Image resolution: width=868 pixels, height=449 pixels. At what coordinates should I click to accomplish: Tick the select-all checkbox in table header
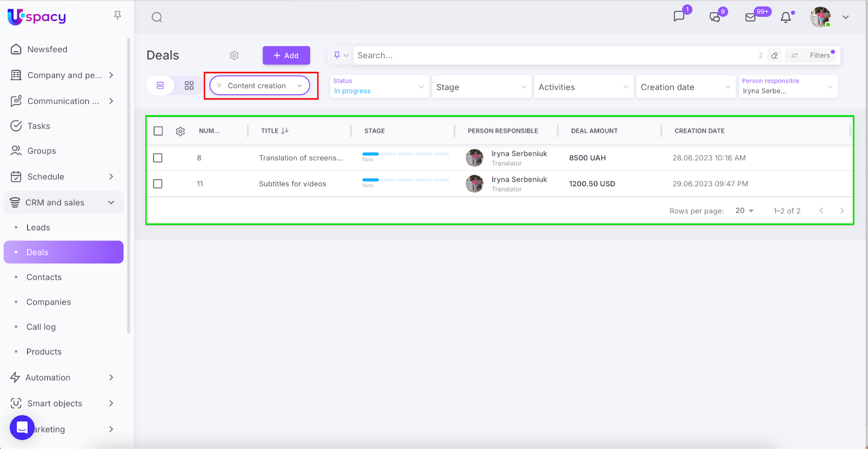[158, 131]
